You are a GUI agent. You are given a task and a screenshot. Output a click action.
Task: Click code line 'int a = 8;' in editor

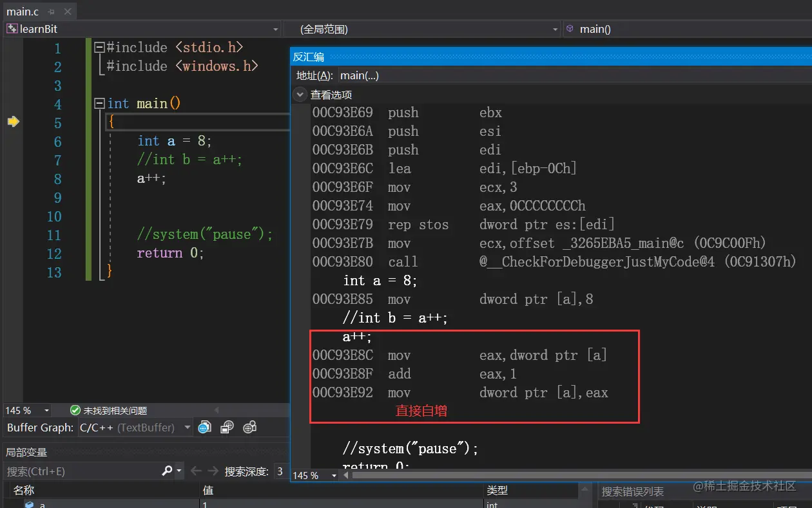point(175,141)
